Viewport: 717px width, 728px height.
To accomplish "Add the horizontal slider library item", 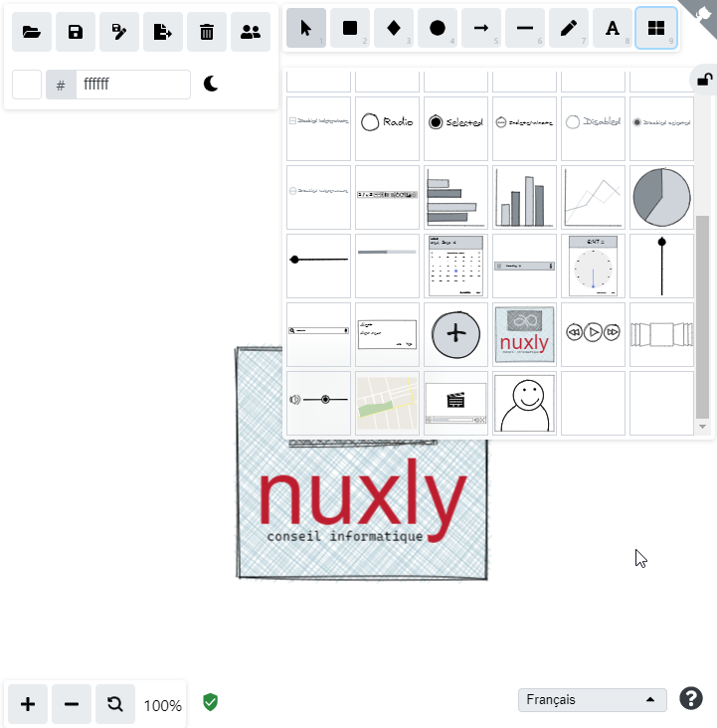I will tap(318, 266).
